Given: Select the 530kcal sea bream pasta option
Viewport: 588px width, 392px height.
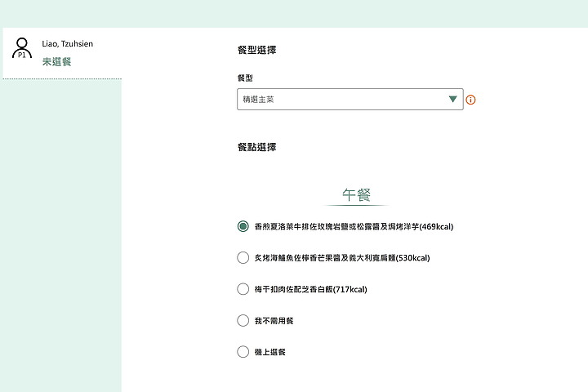Looking at the screenshot, I should 243,258.
